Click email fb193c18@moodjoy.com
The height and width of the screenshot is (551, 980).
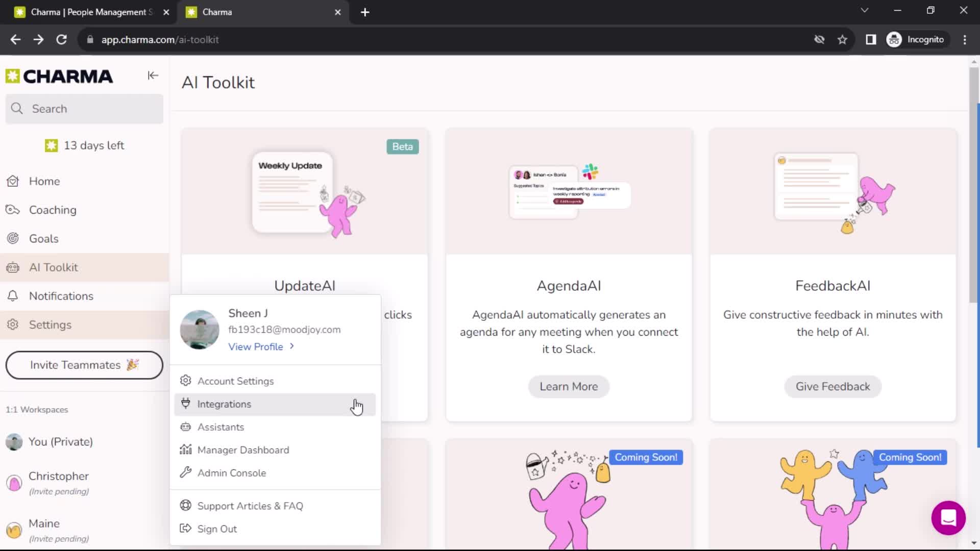click(x=284, y=330)
